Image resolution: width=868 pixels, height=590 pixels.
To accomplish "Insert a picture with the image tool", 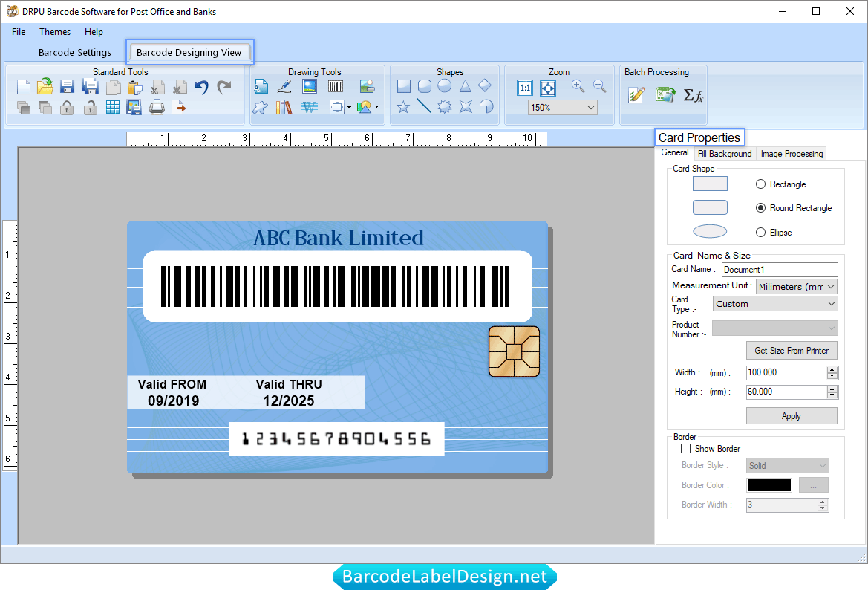I will tap(310, 86).
